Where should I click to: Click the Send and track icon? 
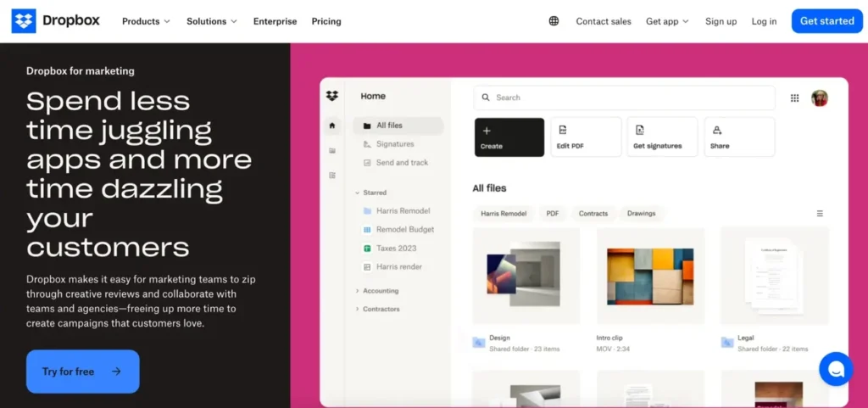pyautogui.click(x=367, y=163)
